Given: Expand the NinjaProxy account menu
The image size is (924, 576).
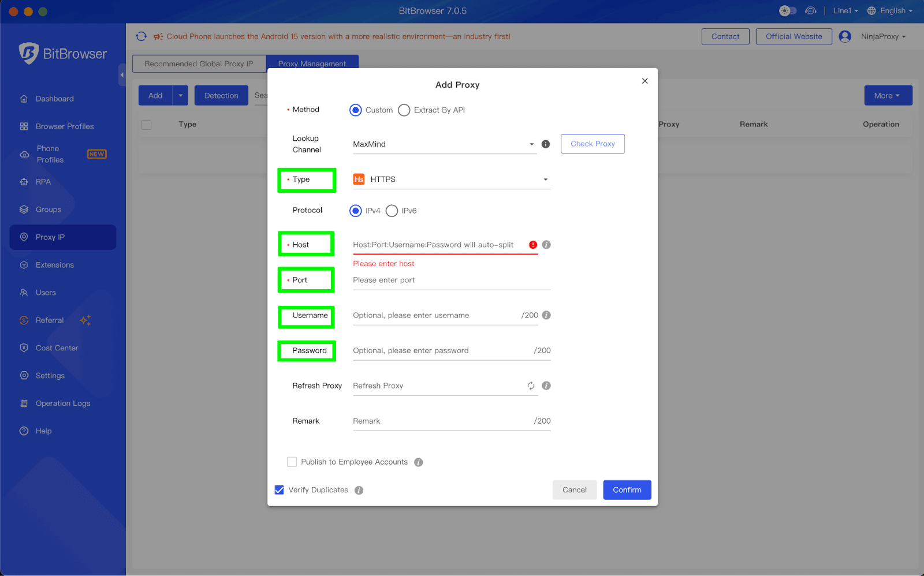Looking at the screenshot, I should [x=884, y=36].
